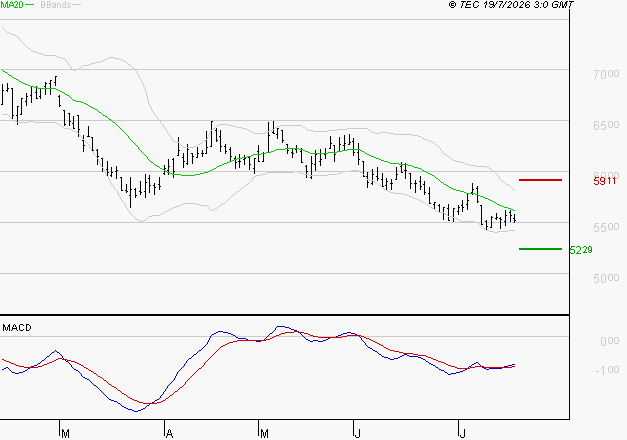Screen dimensions: 627x440
Task: Click the A month axis label
Action: 169,434
